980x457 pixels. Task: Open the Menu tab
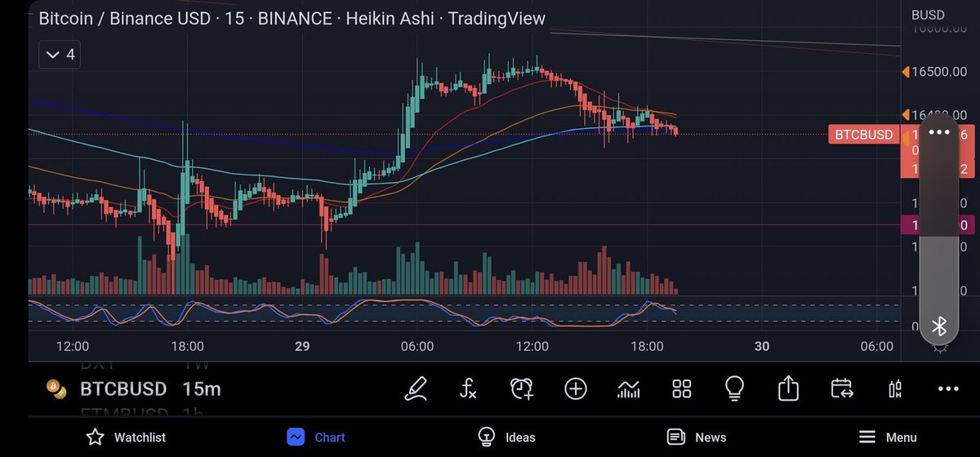[x=888, y=437]
